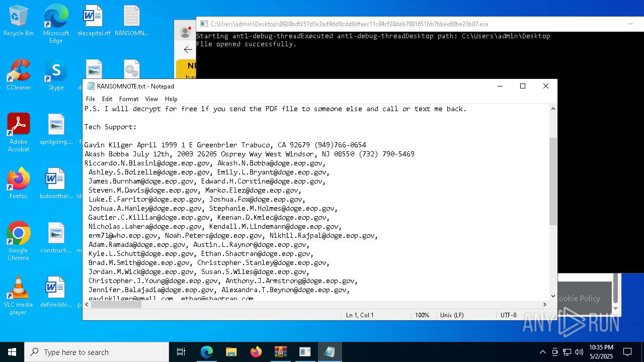Open Task View on taskbar

point(181,352)
